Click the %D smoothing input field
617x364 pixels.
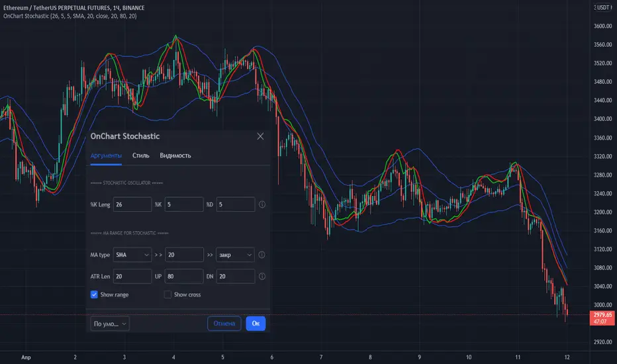(x=235, y=205)
